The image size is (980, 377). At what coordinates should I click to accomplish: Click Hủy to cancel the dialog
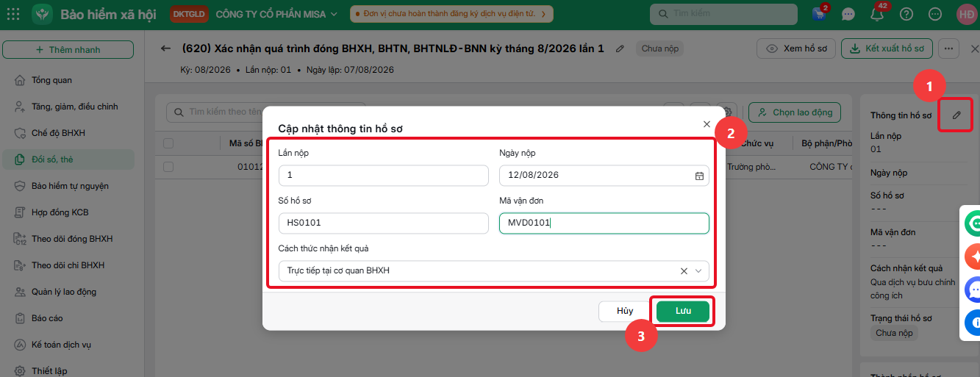click(625, 311)
